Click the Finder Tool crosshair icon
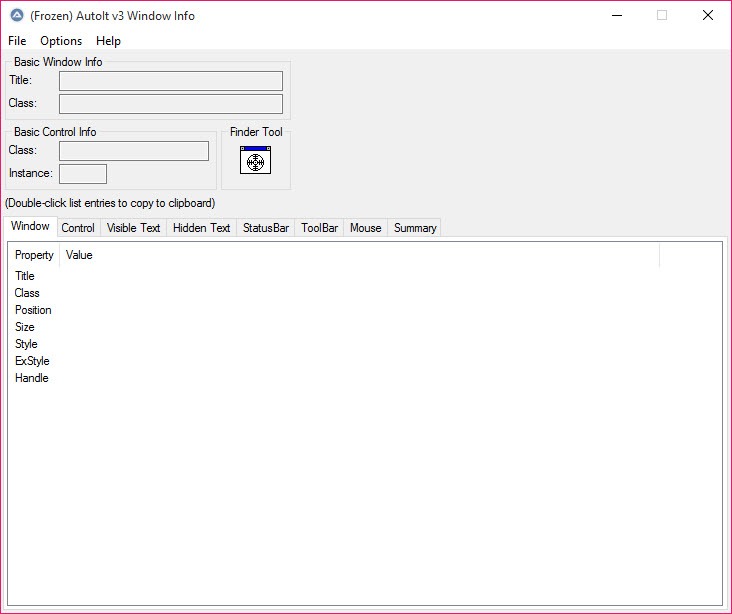 point(255,160)
